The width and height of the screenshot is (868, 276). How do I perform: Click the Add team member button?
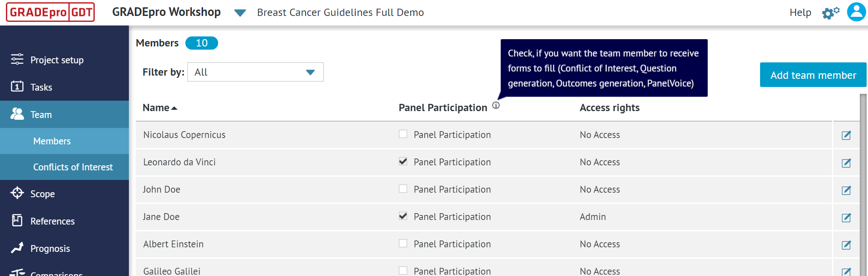pos(813,75)
